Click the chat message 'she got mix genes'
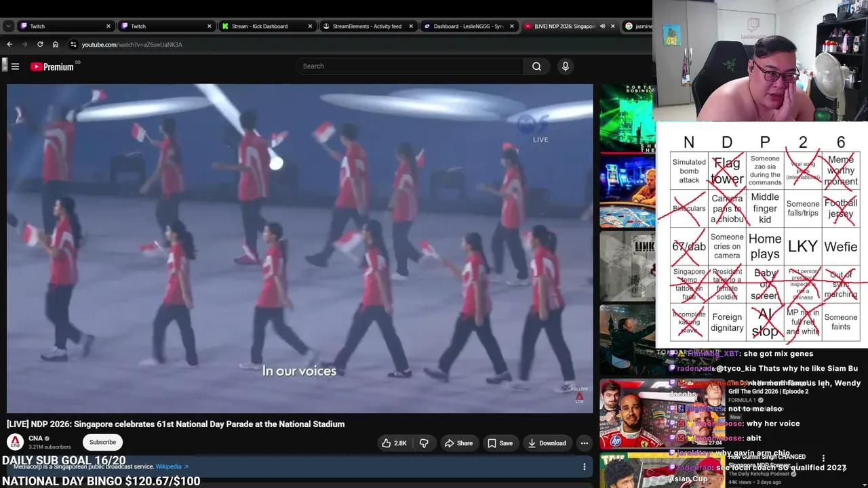This screenshot has width=868, height=488. [778, 354]
